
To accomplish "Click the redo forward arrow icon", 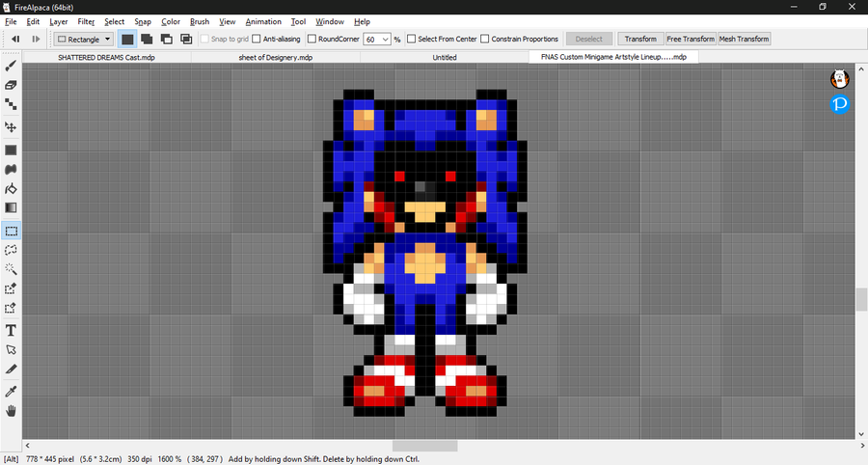I will pyautogui.click(x=36, y=39).
